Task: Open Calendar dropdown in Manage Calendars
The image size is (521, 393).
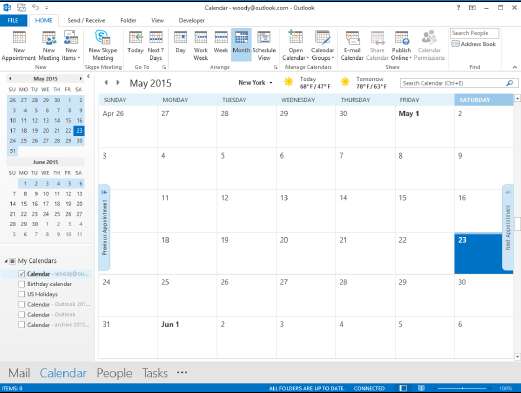Action: [295, 46]
